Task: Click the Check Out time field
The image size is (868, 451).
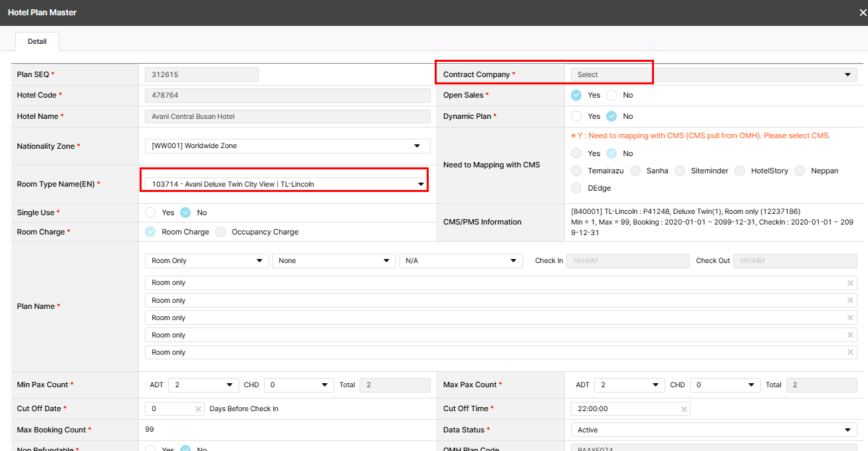Action: [x=794, y=261]
